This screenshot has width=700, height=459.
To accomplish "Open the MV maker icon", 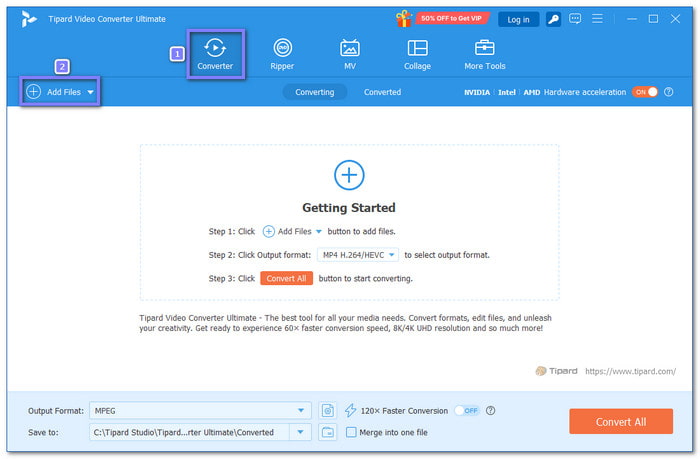I will click(x=350, y=54).
